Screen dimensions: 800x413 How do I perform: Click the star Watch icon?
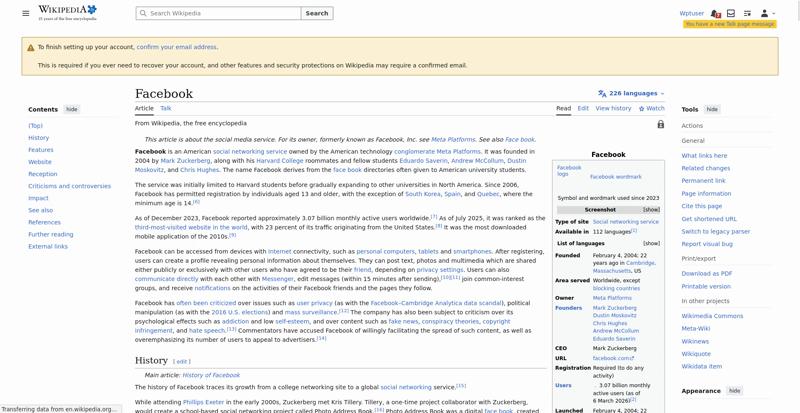click(x=641, y=109)
